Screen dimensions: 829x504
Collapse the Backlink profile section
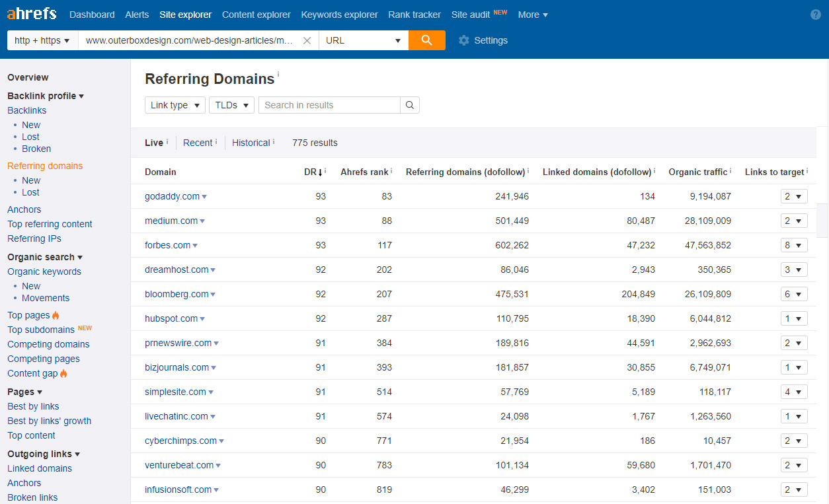tap(46, 96)
